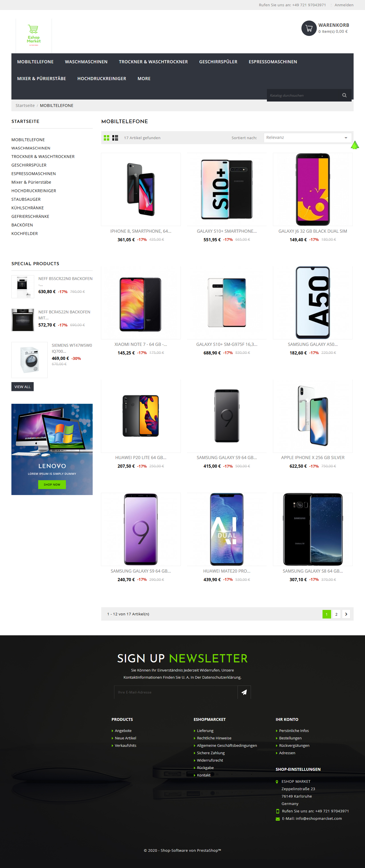The image size is (365, 868).
Task: Open Waschmaschinen in top navigation
Action: [86, 62]
